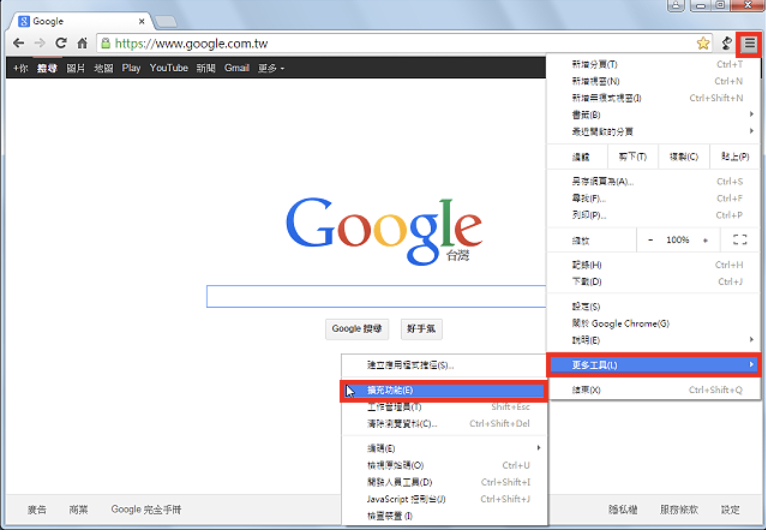Go back with the back arrow

click(x=19, y=43)
